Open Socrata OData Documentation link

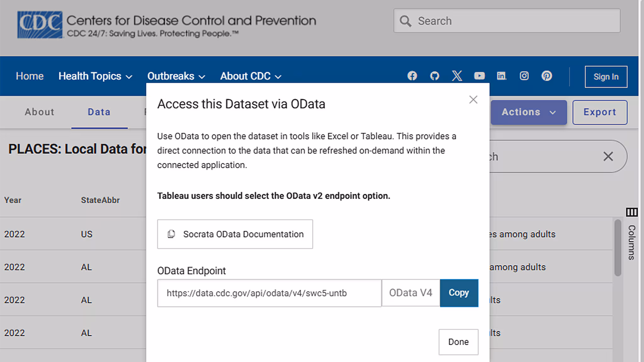(235, 234)
